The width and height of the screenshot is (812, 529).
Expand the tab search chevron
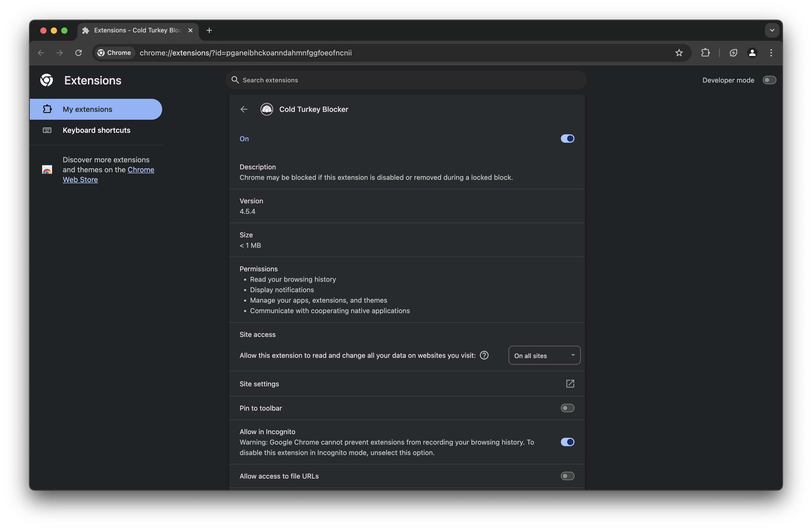click(772, 30)
